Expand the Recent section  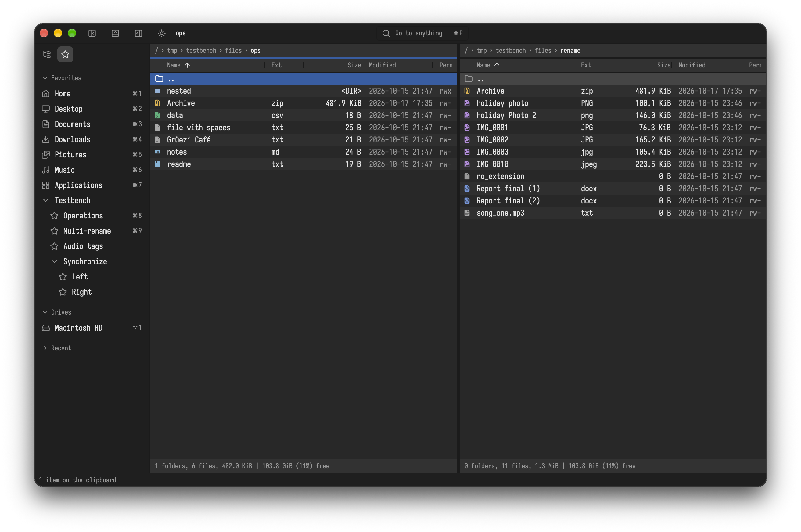[45, 348]
